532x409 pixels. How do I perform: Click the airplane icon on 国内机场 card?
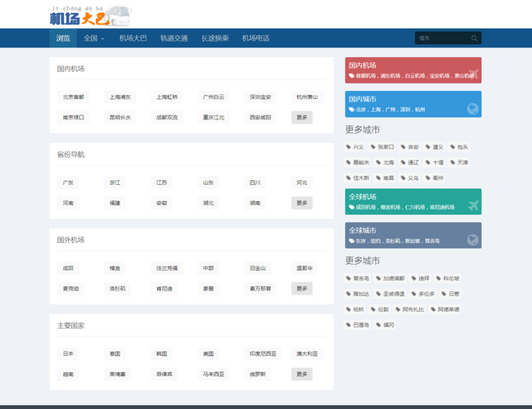[x=472, y=74]
